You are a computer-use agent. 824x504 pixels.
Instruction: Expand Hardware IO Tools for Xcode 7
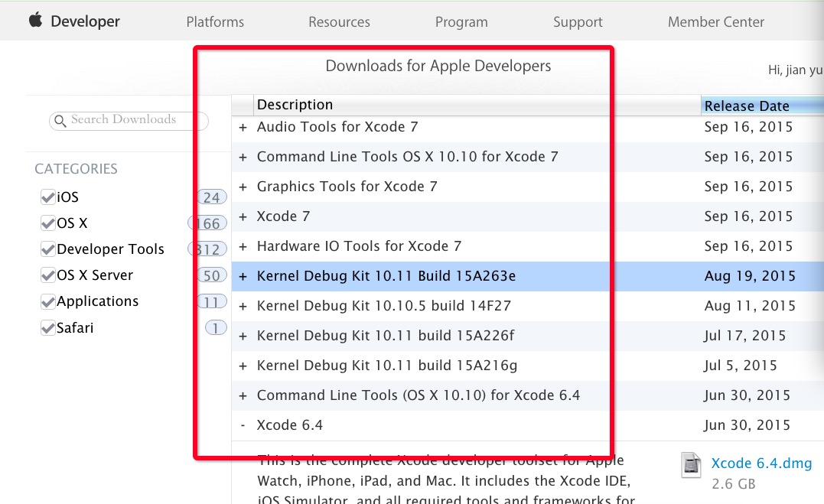pos(243,246)
